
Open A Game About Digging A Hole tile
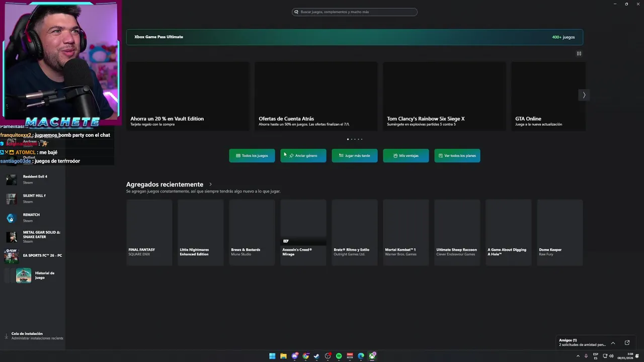pyautogui.click(x=509, y=232)
